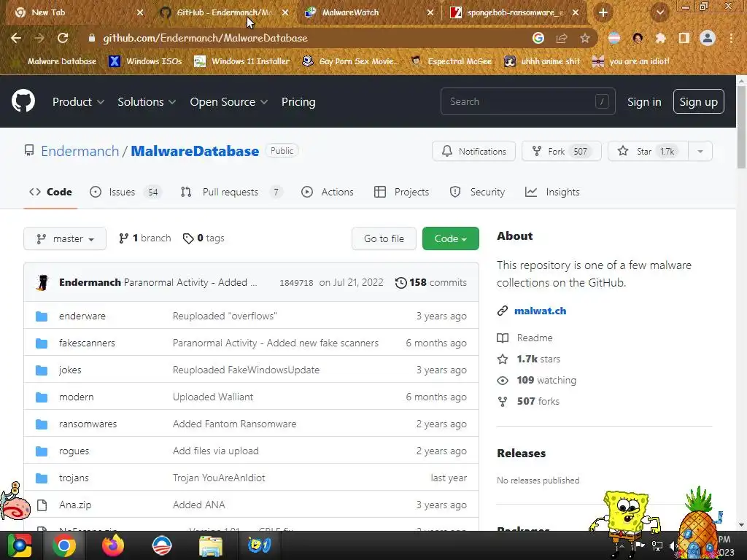This screenshot has height=560, width=747.
Task: Open the Actions tab
Action: (x=328, y=192)
